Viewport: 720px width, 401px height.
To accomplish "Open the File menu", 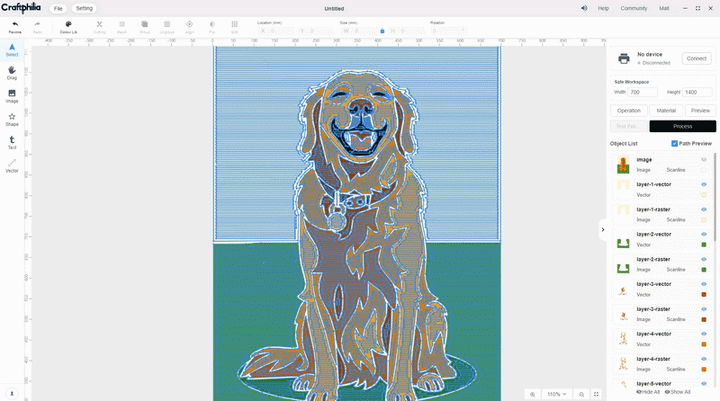I will (58, 8).
